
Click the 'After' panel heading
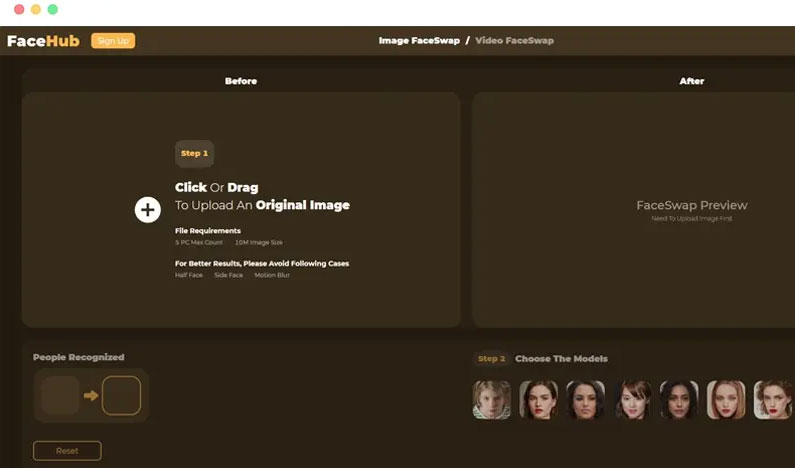(x=692, y=81)
